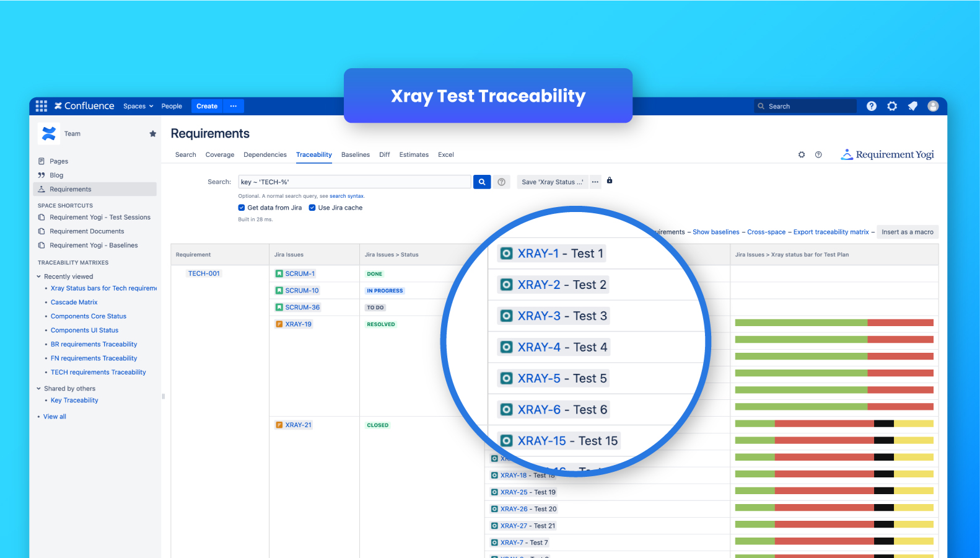The image size is (980, 558).
Task: Click Xray status bar in XRAY-27 row
Action: point(834,525)
